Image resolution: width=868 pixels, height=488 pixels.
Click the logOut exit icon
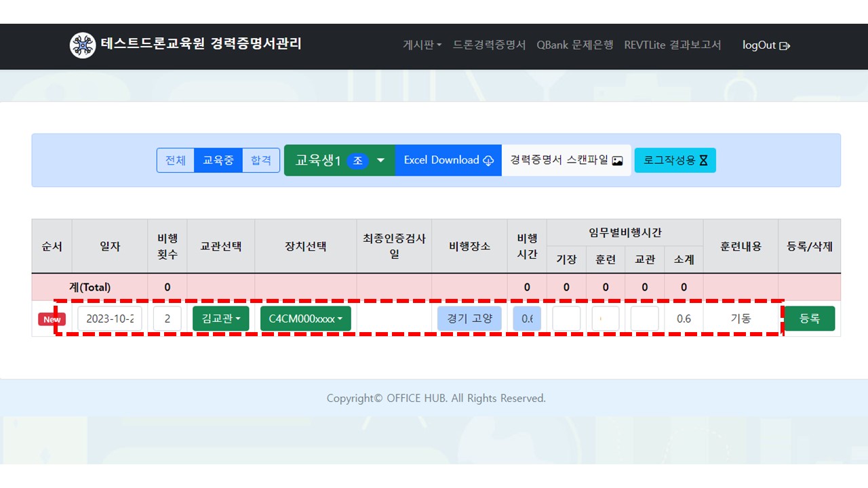785,46
